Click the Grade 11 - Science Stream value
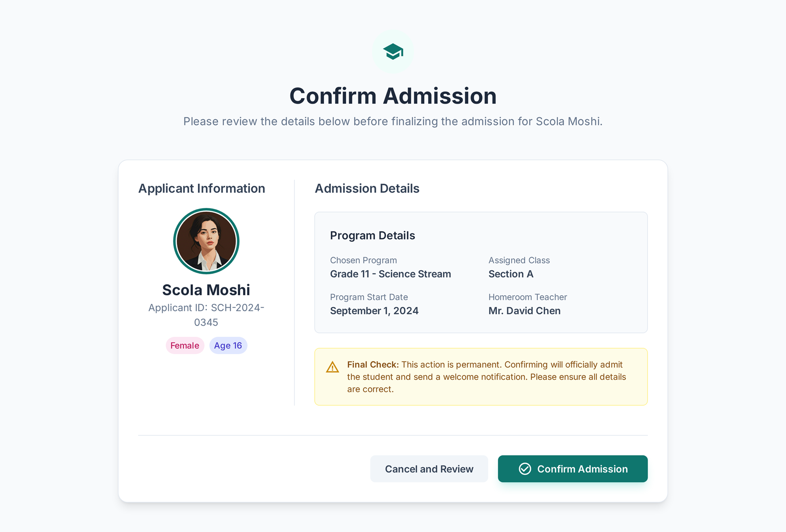 pos(390,274)
